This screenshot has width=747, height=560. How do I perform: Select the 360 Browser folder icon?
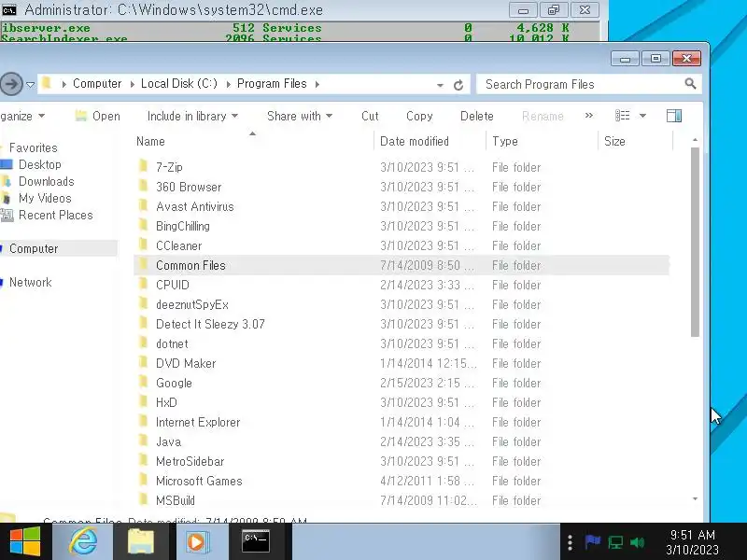(x=143, y=186)
